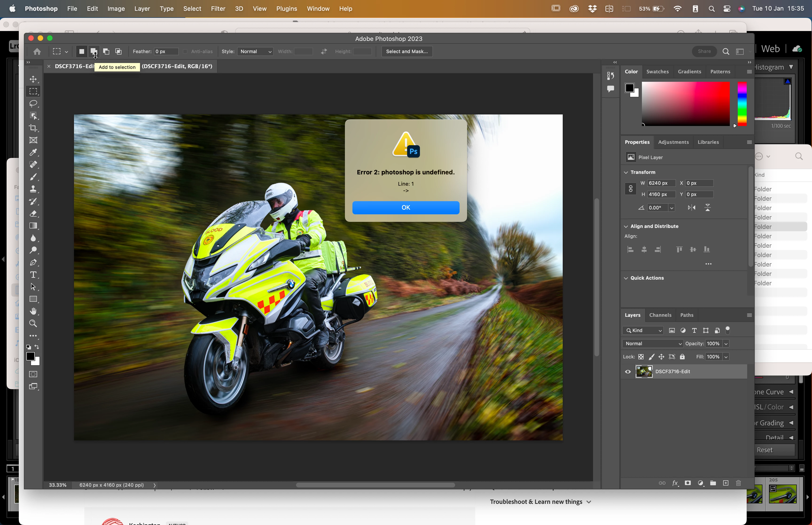
Task: Click the Select and Mask button
Action: pos(406,51)
